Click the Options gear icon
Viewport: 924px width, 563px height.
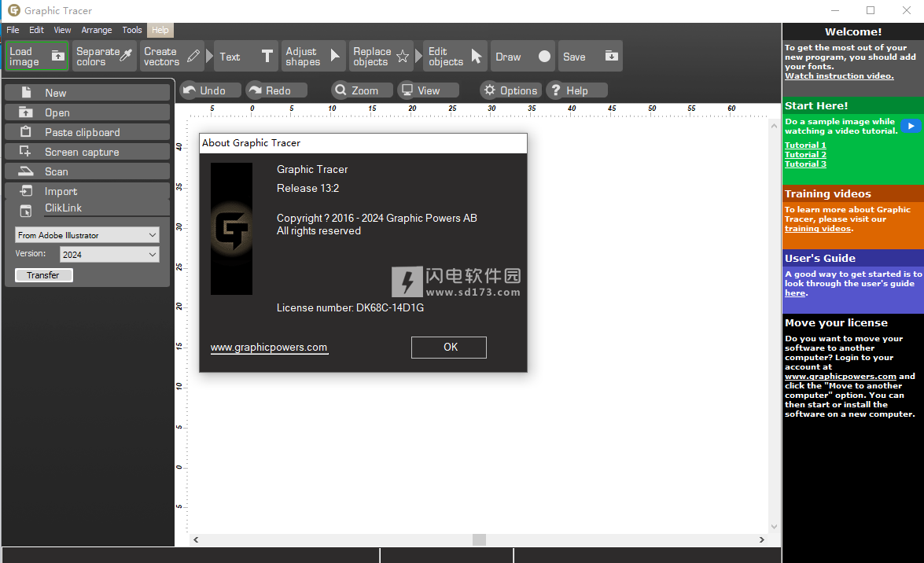point(489,90)
